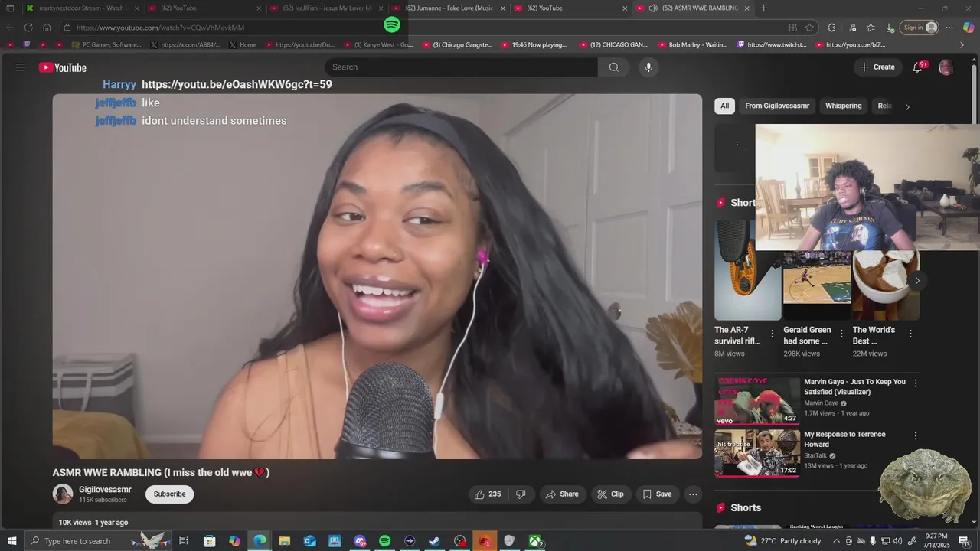Open options for World's Best short
The width and height of the screenshot is (980, 551).
point(910,334)
